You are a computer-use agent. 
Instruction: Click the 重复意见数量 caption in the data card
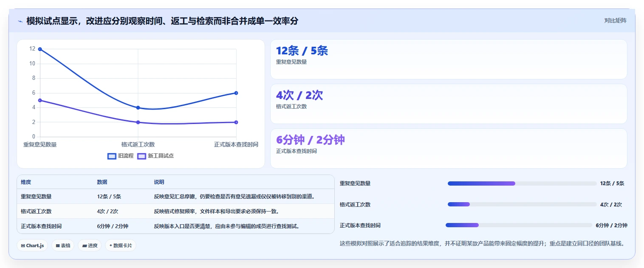[x=291, y=62]
